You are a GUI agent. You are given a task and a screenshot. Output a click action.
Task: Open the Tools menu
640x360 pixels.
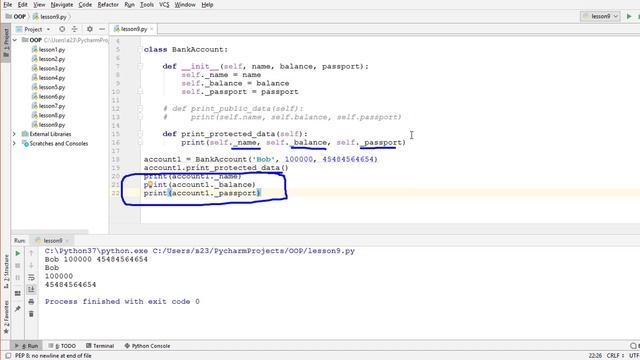click(147, 5)
